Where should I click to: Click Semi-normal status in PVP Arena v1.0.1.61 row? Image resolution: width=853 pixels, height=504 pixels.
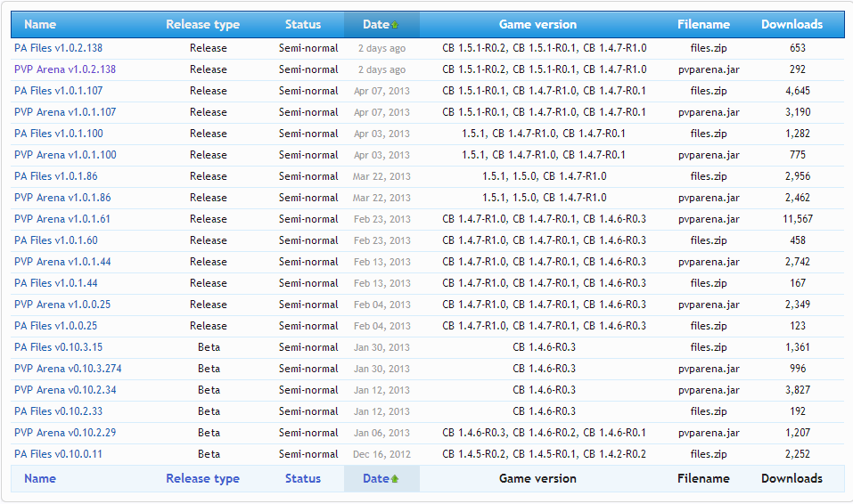pyautogui.click(x=308, y=219)
